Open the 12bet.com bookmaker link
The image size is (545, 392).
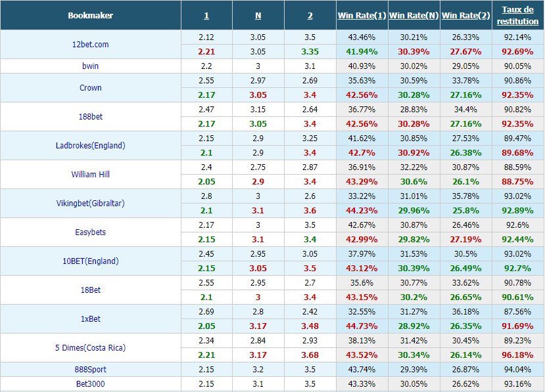point(90,45)
